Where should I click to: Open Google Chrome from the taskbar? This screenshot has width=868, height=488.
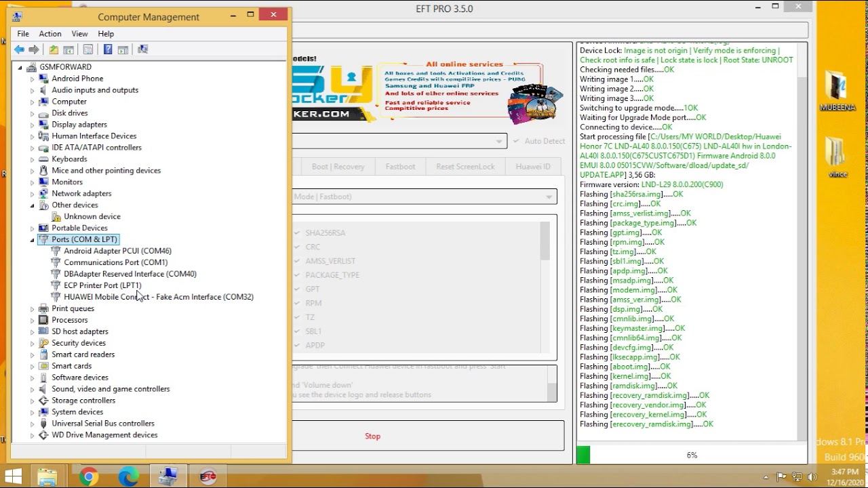click(88, 477)
